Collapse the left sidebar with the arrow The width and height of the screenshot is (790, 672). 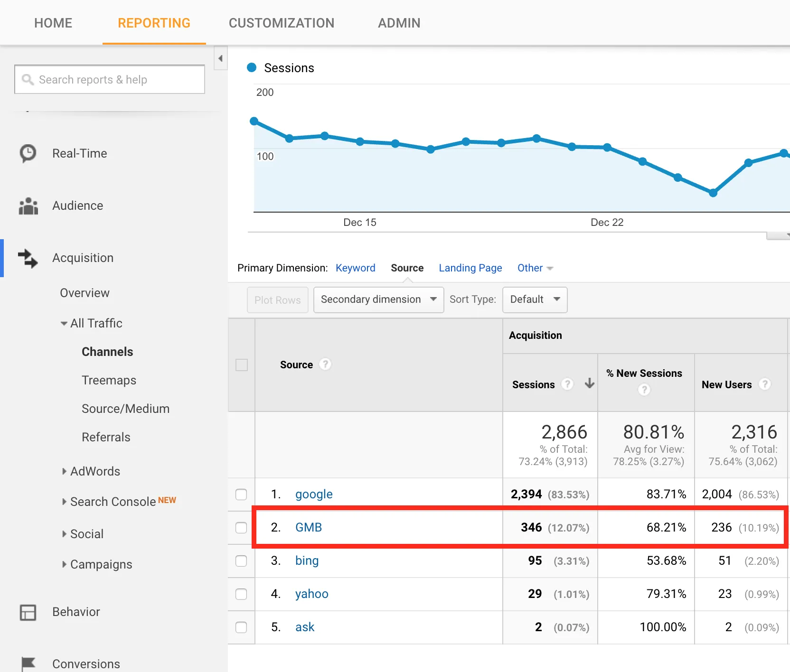[x=220, y=57]
